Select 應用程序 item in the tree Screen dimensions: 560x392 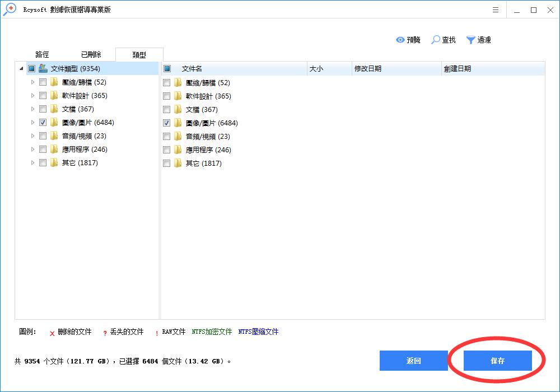click(x=84, y=150)
